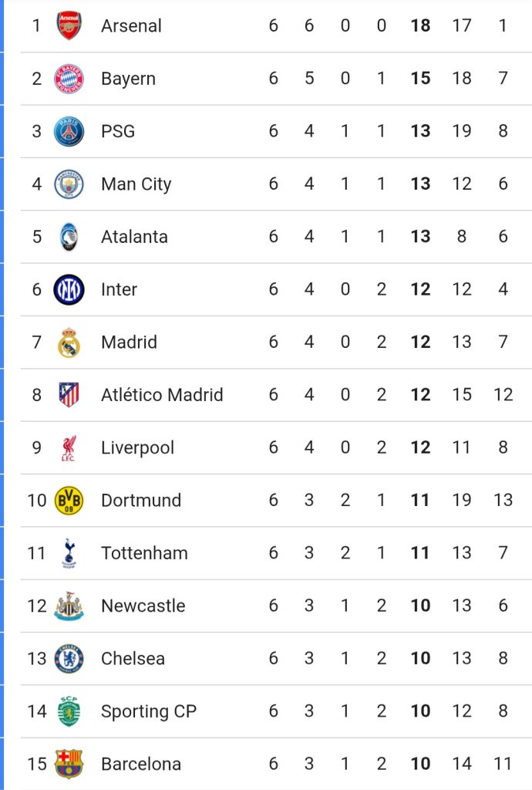Tap the Liverpool LFC logo
This screenshot has width=532, height=790.
(69, 447)
